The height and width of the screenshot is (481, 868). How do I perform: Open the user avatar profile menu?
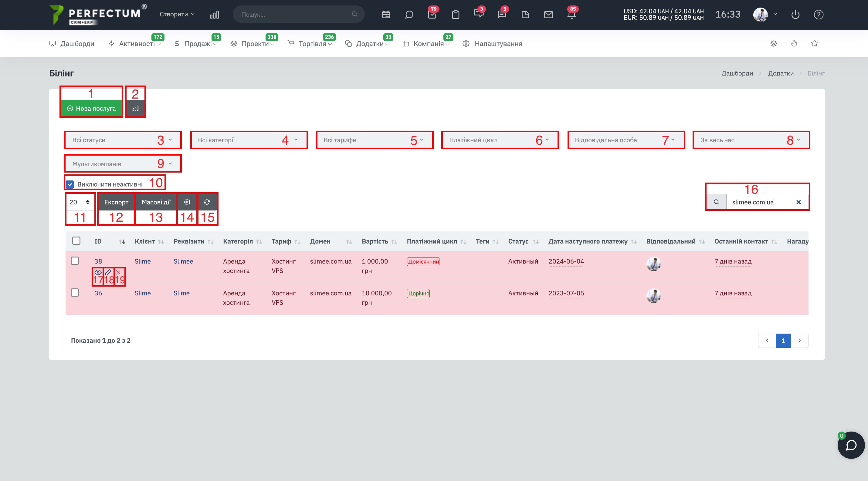click(x=761, y=15)
